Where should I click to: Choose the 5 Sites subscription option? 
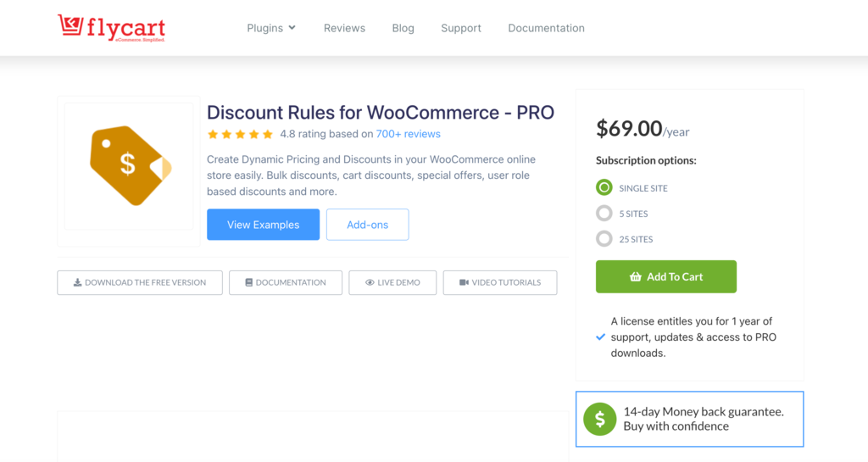pos(604,214)
